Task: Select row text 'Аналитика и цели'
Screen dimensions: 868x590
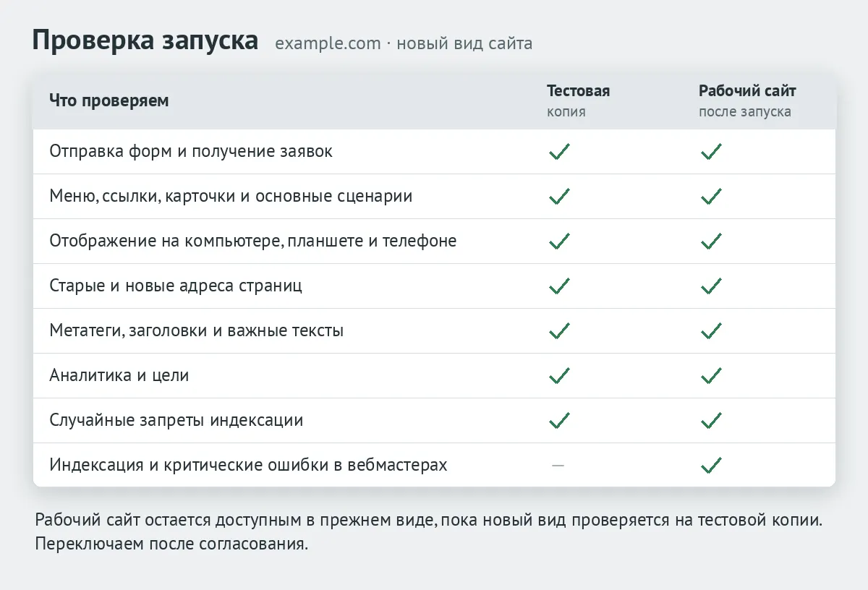Action: click(x=119, y=376)
